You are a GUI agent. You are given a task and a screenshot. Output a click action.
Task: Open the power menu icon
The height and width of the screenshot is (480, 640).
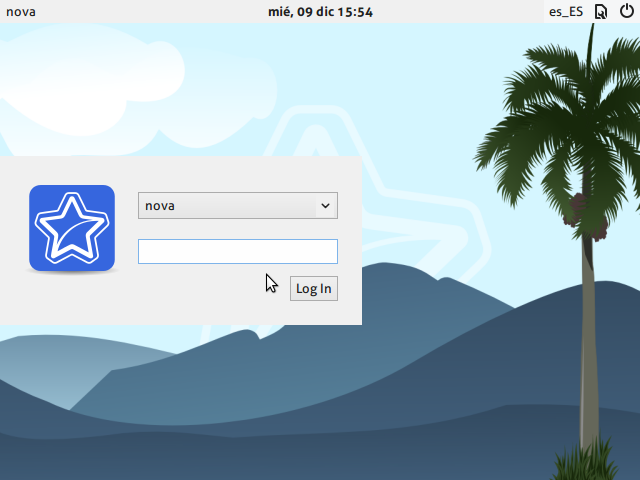click(627, 12)
